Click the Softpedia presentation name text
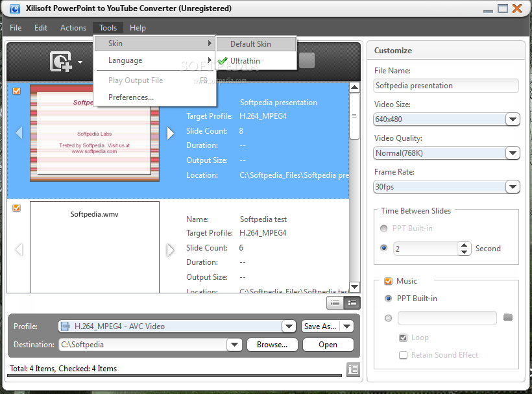This screenshot has height=394, width=532. (x=278, y=103)
